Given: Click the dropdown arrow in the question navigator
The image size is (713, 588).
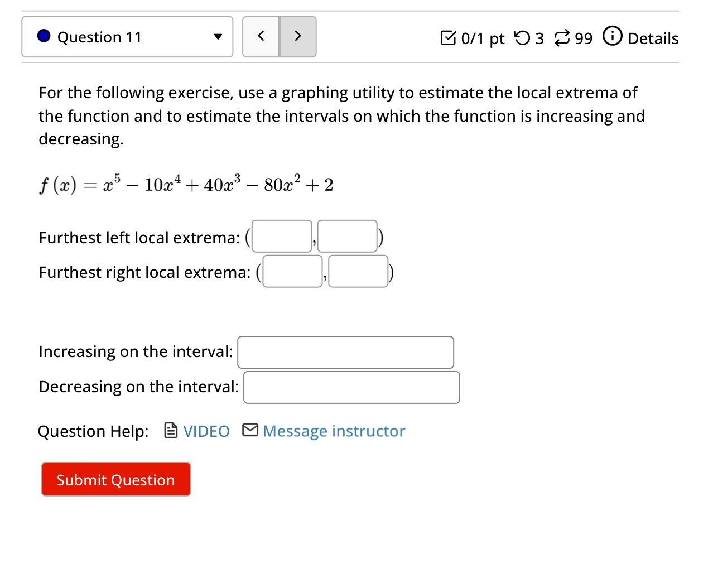Looking at the screenshot, I should [x=218, y=36].
